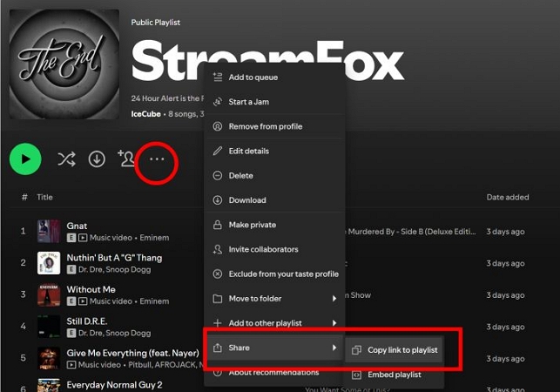This screenshot has height=392, width=560.
Task: Sort tracks by Title column header
Action: pyautogui.click(x=44, y=197)
